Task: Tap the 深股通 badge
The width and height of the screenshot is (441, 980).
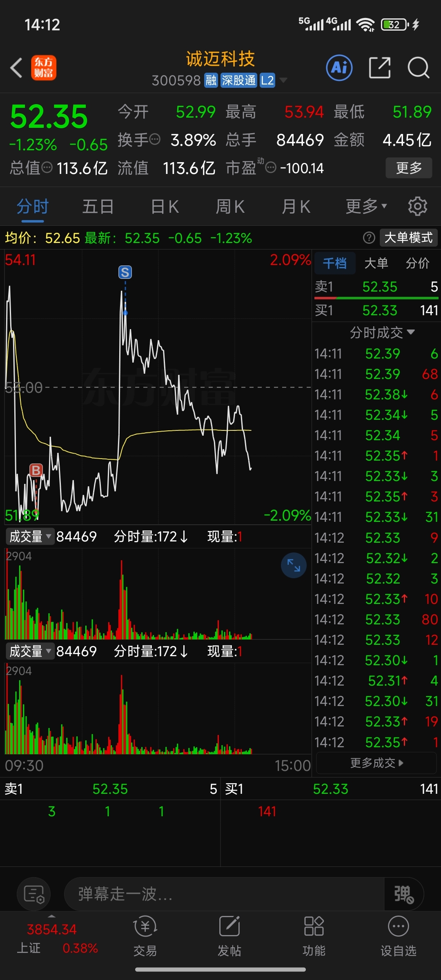Action: click(239, 80)
